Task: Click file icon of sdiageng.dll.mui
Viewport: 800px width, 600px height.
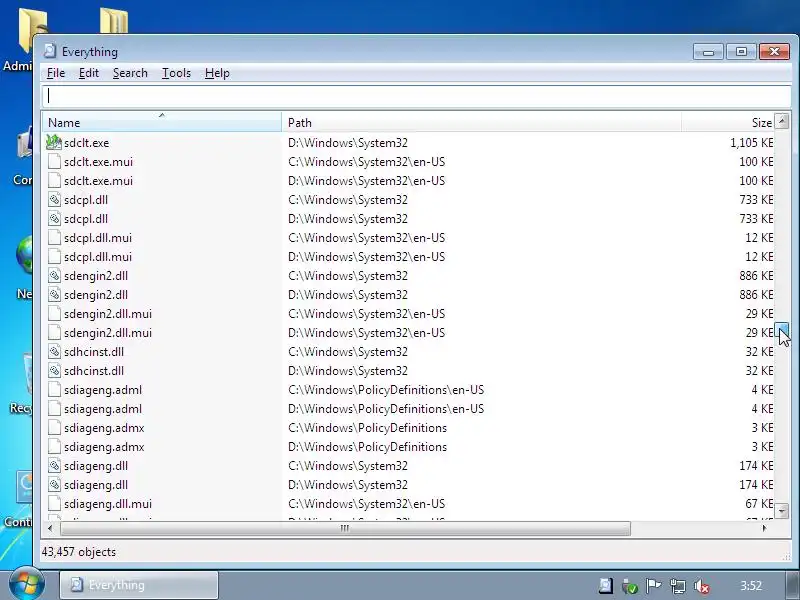Action: pyautogui.click(x=54, y=504)
